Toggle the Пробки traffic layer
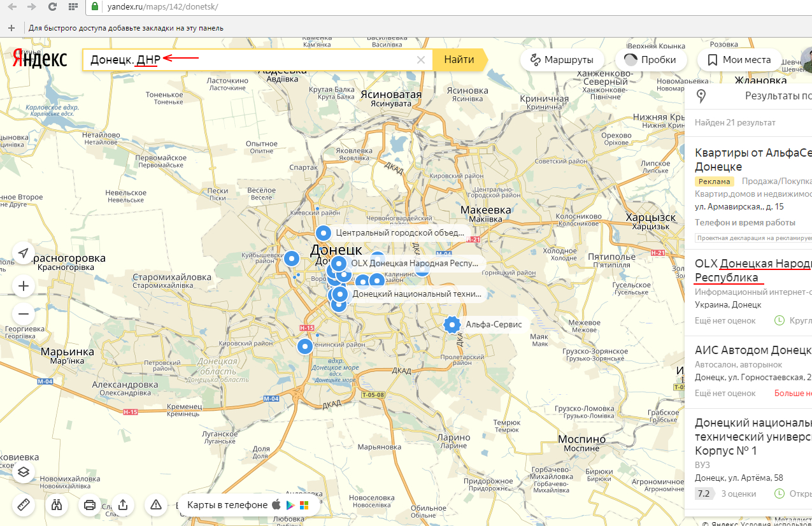This screenshot has height=526, width=812. [x=650, y=60]
